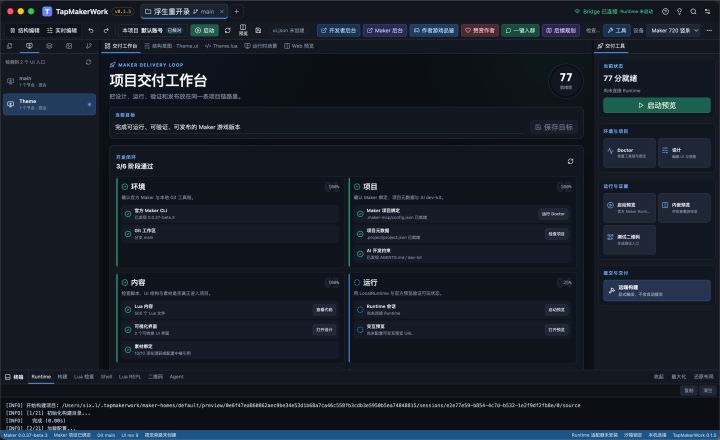
Task: Toggle 结构编辑 mode
Action: tap(24, 30)
